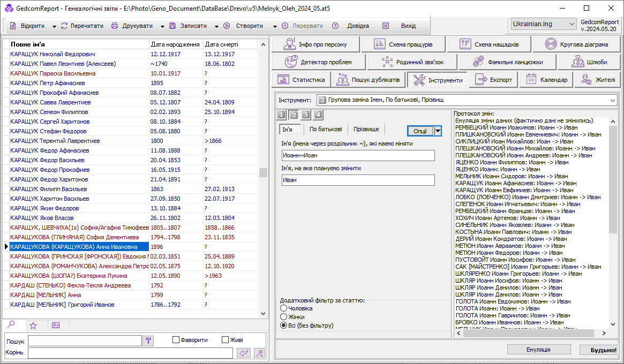This screenshot has height=364, width=624.
Task: Click the filter funnel icon next to Пошук
Action: pyautogui.click(x=148, y=340)
